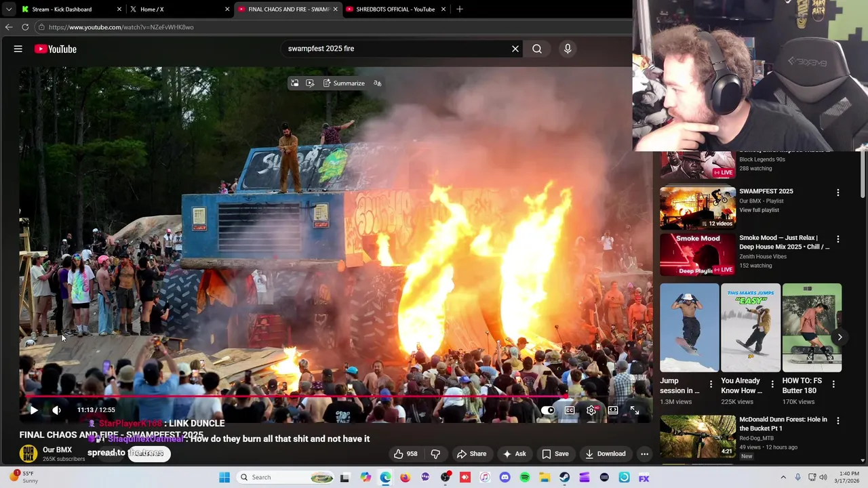Screen dimensions: 868x488
Task: Start voice search with microphone
Action: point(568,49)
